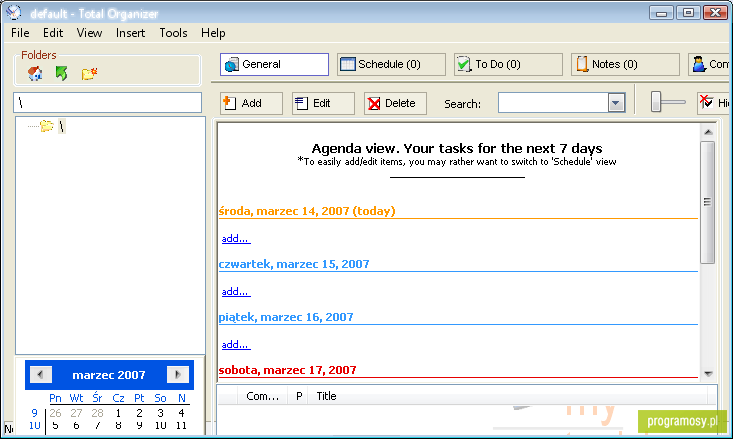Click the So weekday header

[160, 398]
